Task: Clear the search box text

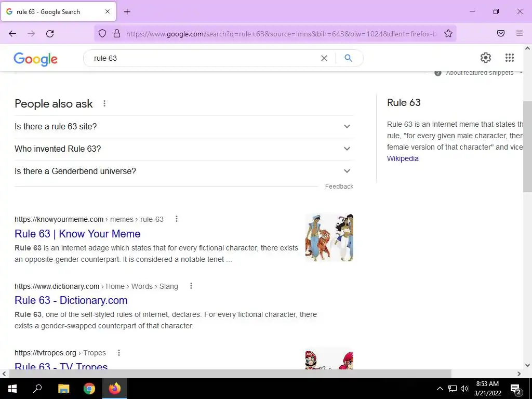Action: (x=324, y=58)
